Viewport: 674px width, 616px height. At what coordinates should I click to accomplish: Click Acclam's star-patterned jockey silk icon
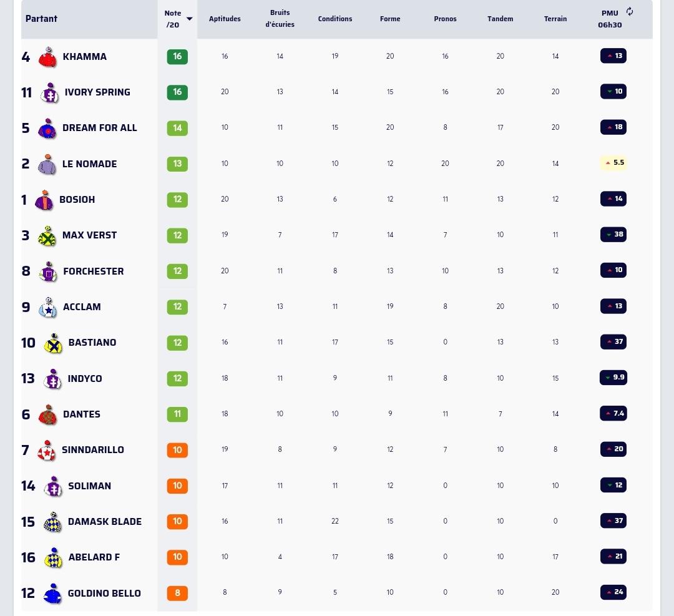48,307
